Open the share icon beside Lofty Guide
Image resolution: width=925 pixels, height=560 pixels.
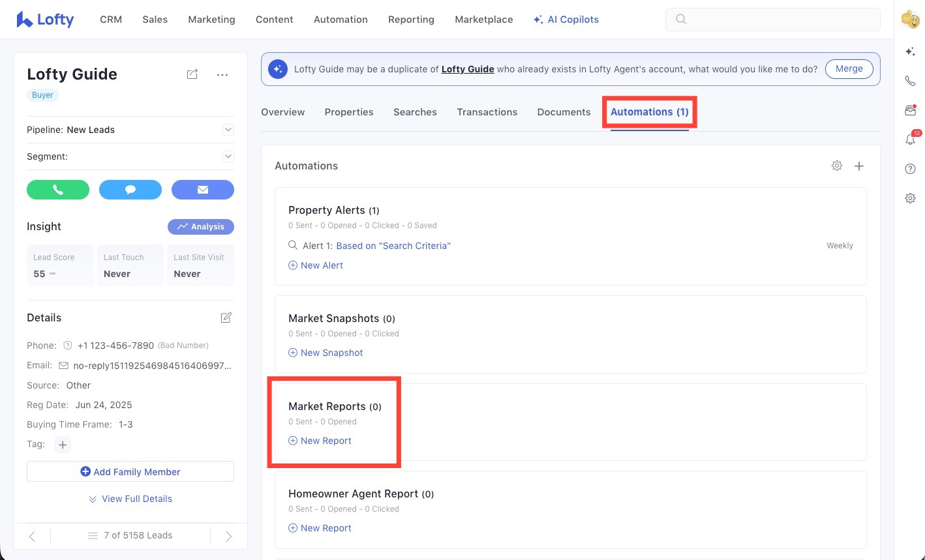point(192,74)
